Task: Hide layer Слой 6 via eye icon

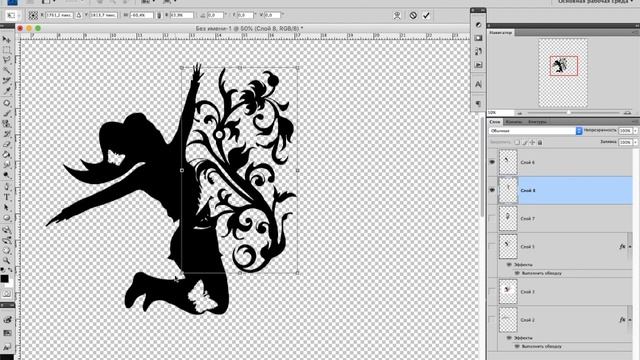Action: 492,162
